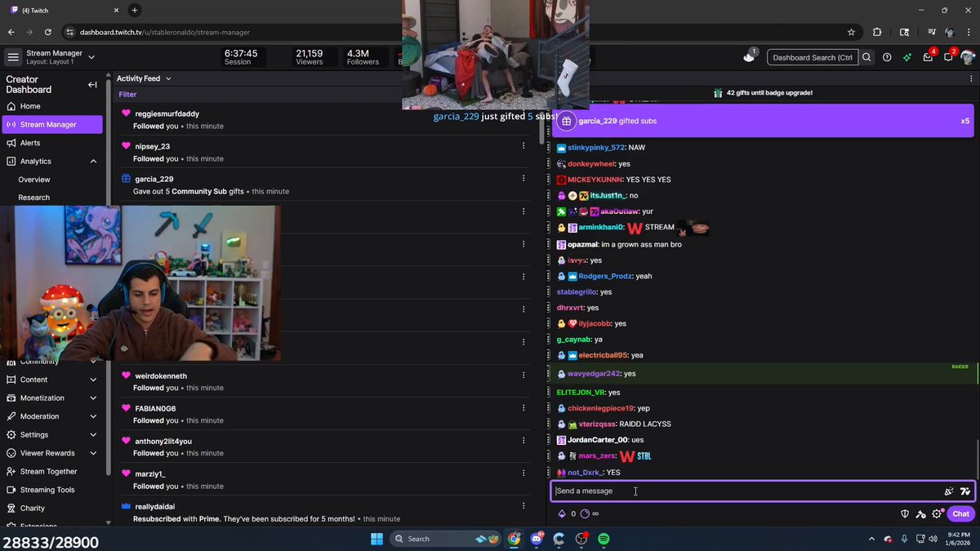Click the Dashboard Search magnifier button

866,57
